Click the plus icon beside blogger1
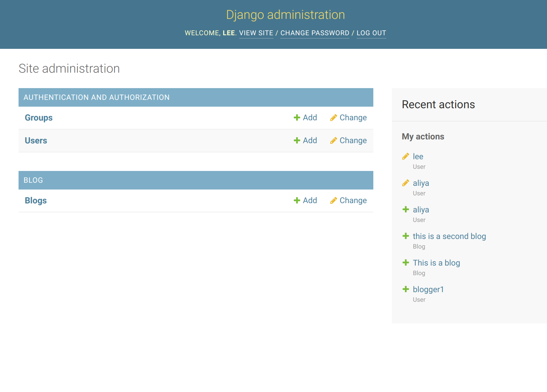The image size is (547, 392). pos(406,289)
